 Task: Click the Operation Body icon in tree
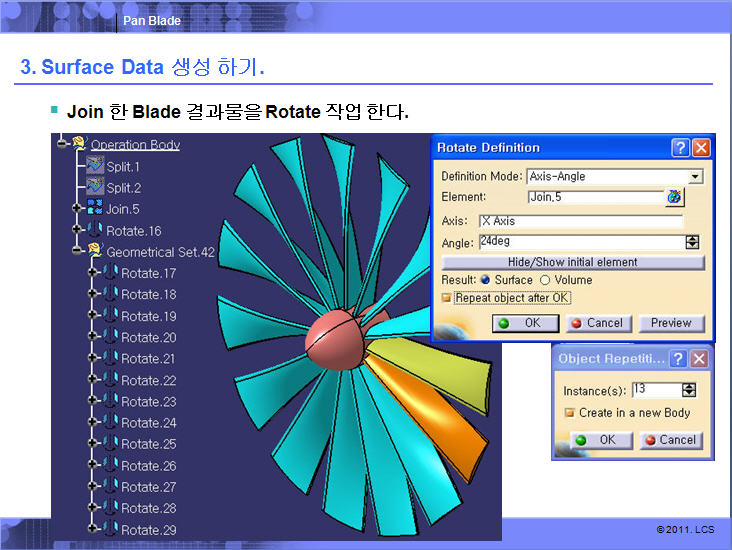click(79, 144)
